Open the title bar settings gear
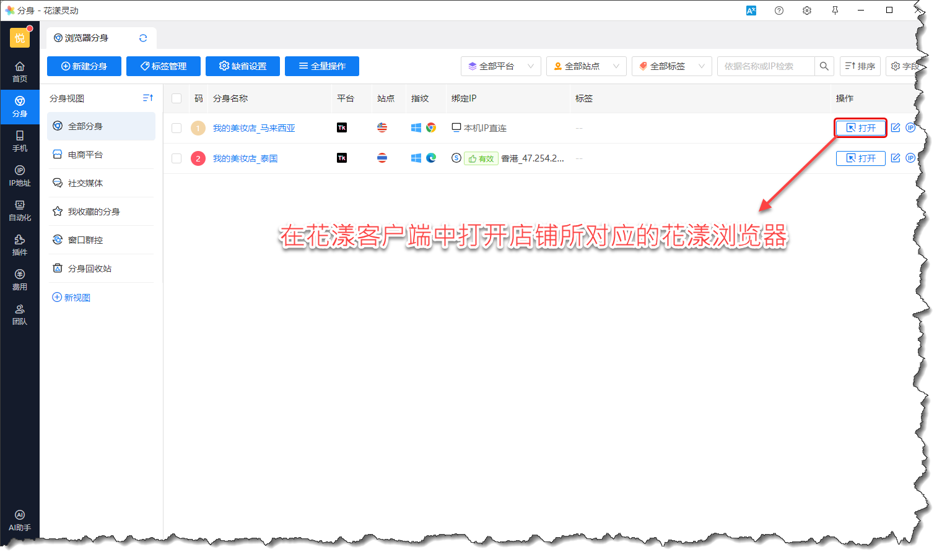The height and width of the screenshot is (560, 942). [807, 11]
